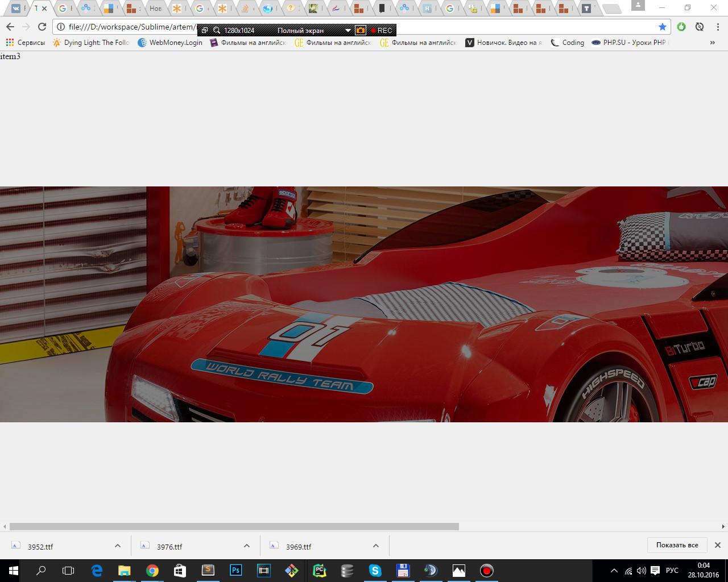The image size is (728, 582).
Task: Open the Сервисы apps bookmark
Action: pos(25,43)
